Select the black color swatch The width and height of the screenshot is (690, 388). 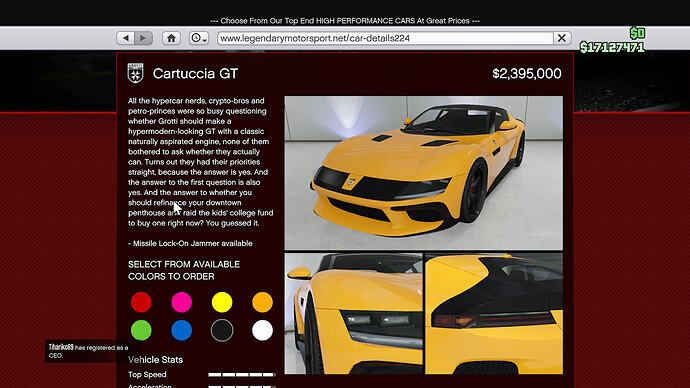click(x=222, y=330)
